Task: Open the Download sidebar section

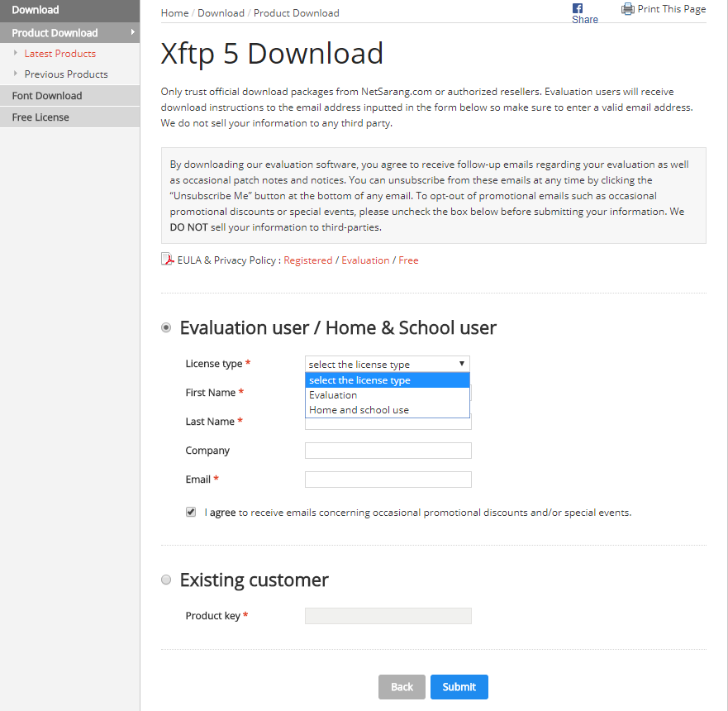Action: [69, 11]
